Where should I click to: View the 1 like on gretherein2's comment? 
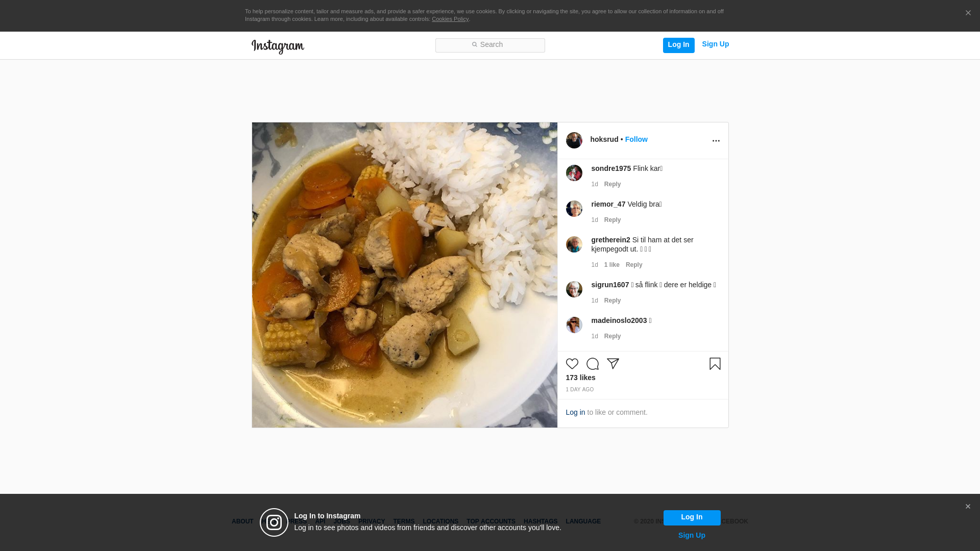tap(612, 265)
